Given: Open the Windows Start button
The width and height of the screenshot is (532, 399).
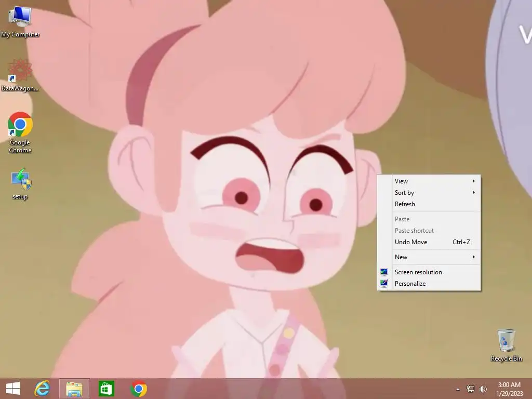Looking at the screenshot, I should (x=13, y=389).
